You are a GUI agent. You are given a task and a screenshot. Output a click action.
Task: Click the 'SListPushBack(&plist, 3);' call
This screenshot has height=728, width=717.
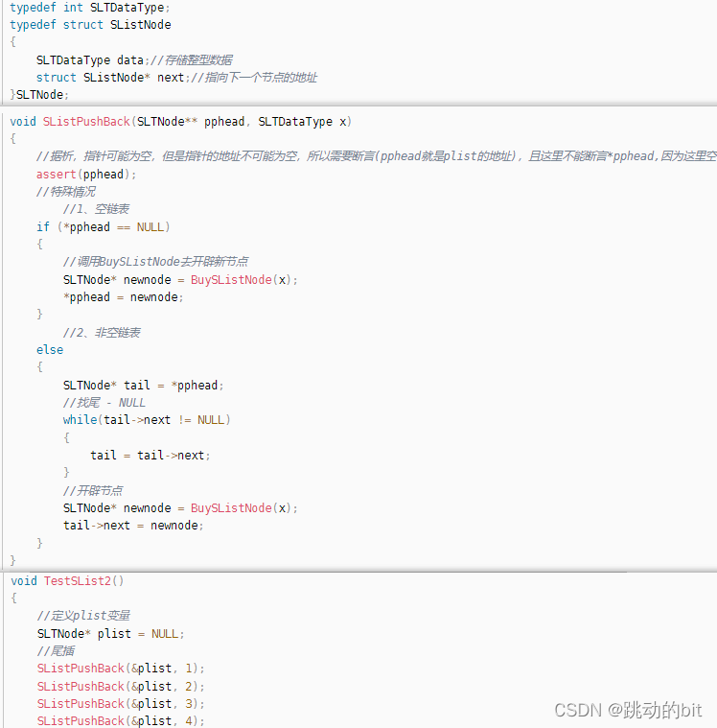coord(121,704)
